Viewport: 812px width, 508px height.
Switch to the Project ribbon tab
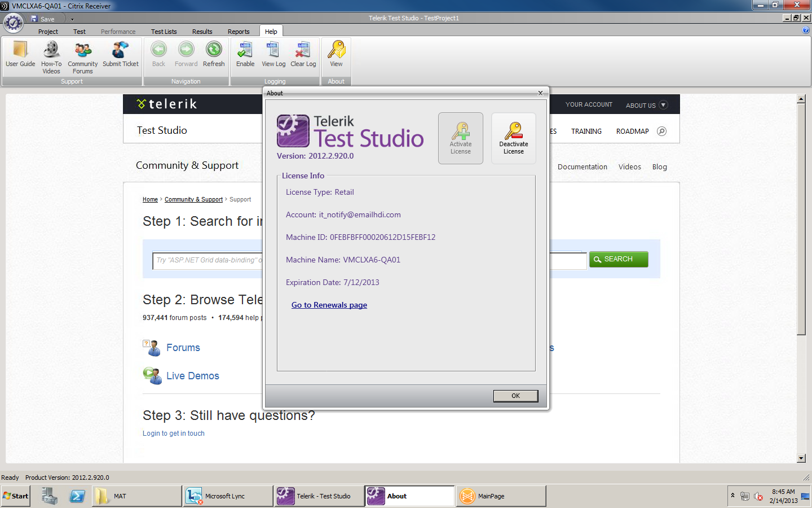tap(48, 32)
